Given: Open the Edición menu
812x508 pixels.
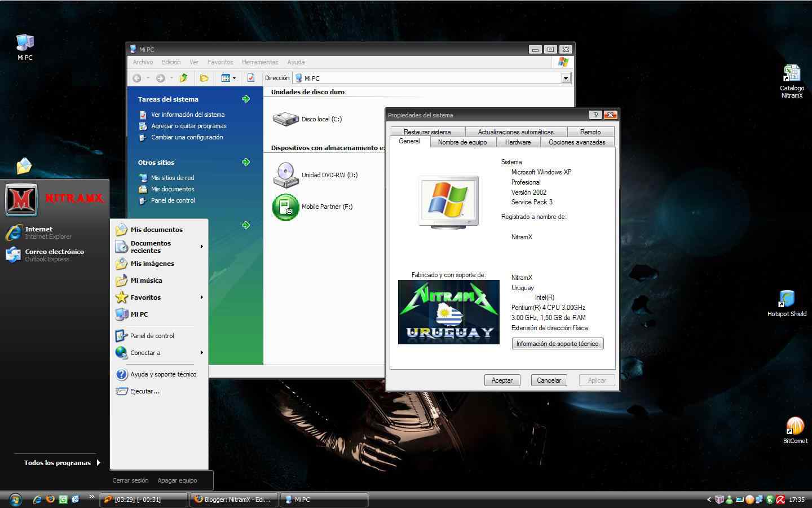Looking at the screenshot, I should (x=171, y=62).
